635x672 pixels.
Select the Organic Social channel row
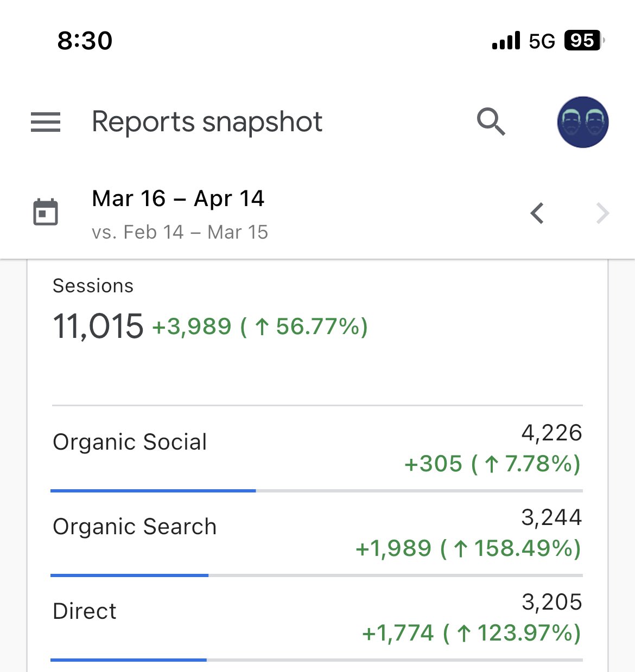[x=317, y=449]
